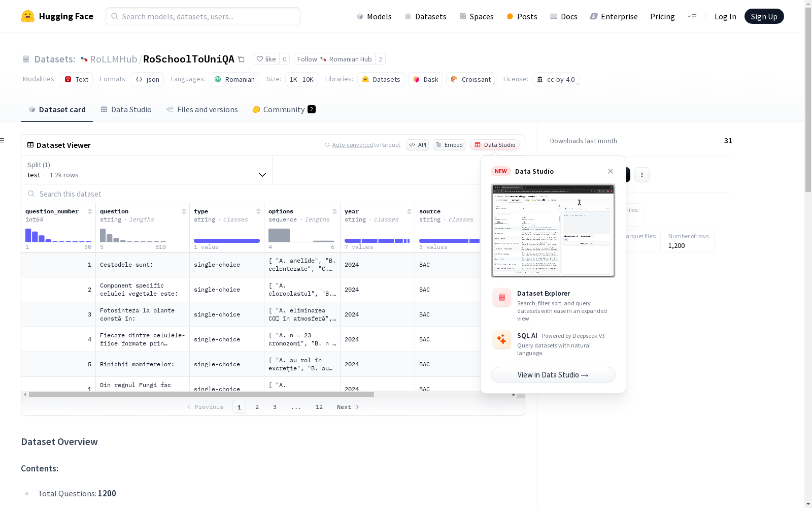The image size is (812, 508).
Task: Focus the Search this dataset field
Action: pyautogui.click(x=251, y=194)
